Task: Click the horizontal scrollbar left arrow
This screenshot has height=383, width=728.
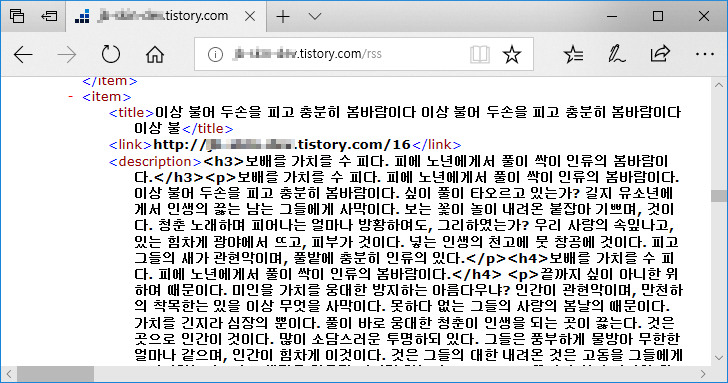Action: pos(8,374)
